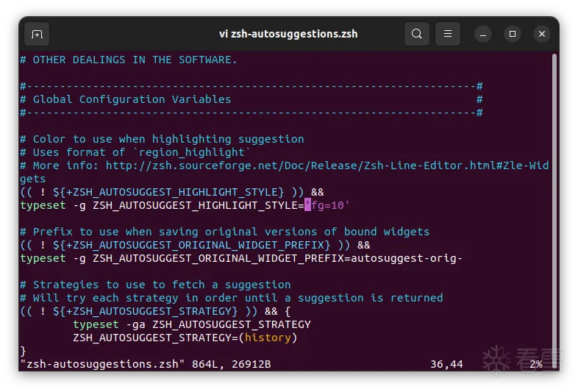The image size is (578, 392).
Task: Click the closing brace line
Action: pos(23,351)
